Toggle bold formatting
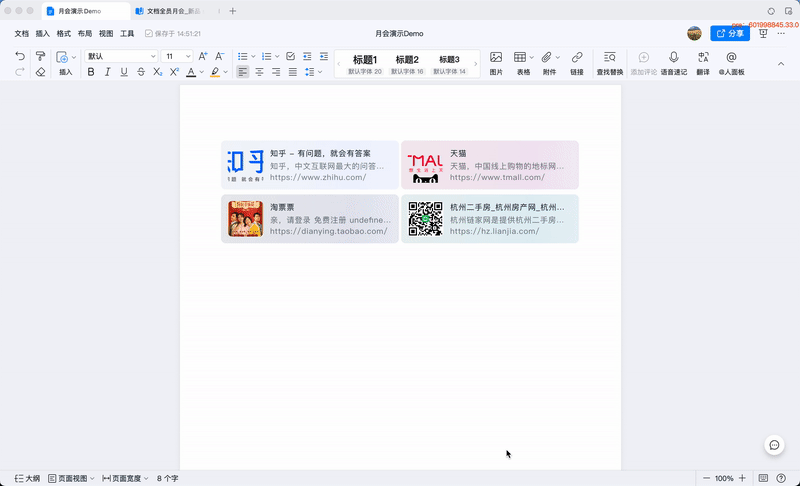 (x=91, y=72)
